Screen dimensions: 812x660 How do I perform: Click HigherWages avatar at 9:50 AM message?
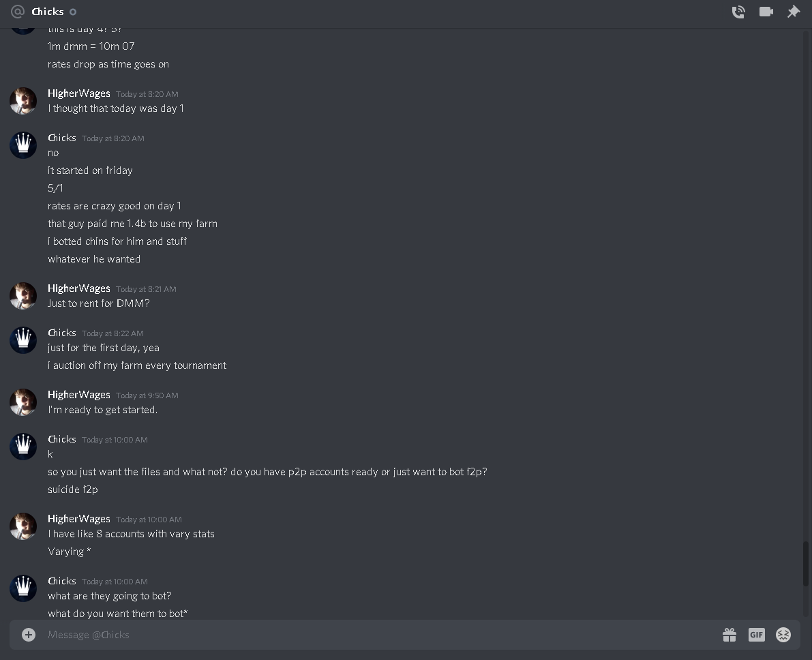(x=23, y=402)
